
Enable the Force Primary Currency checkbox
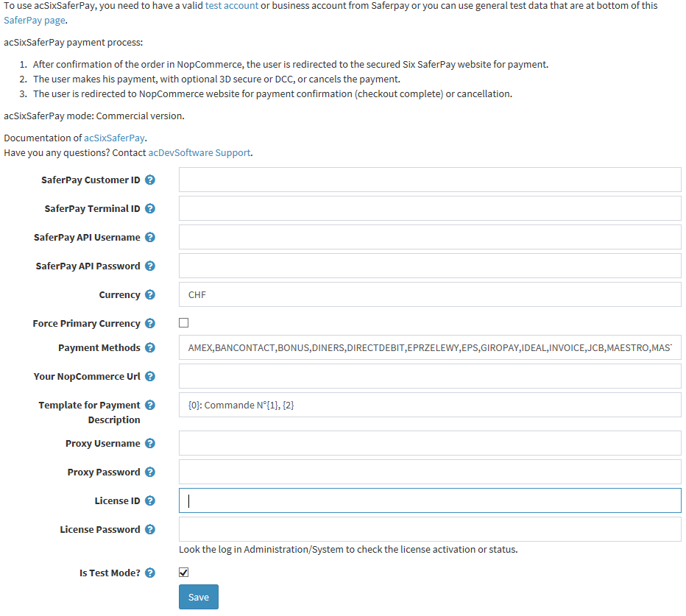pyautogui.click(x=184, y=323)
